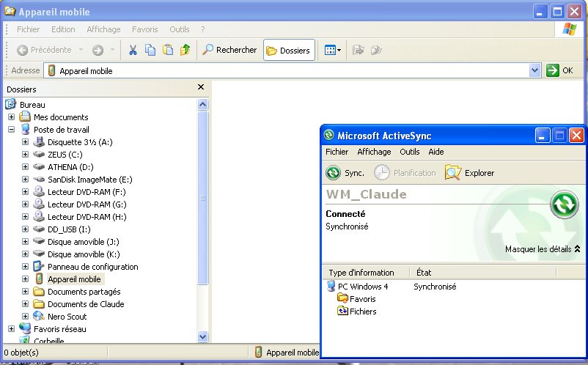
Task: Select the Favoris réseau network icon
Action: point(25,328)
